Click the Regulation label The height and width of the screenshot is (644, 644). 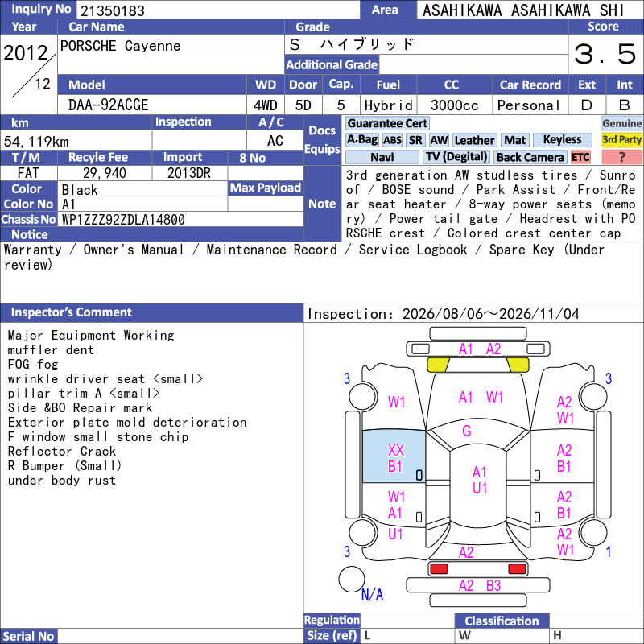[x=332, y=620]
